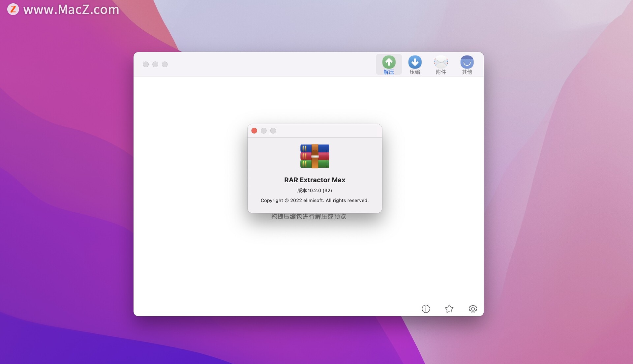Click the main window's grey close button
This screenshot has width=633, height=364.
coord(146,64)
